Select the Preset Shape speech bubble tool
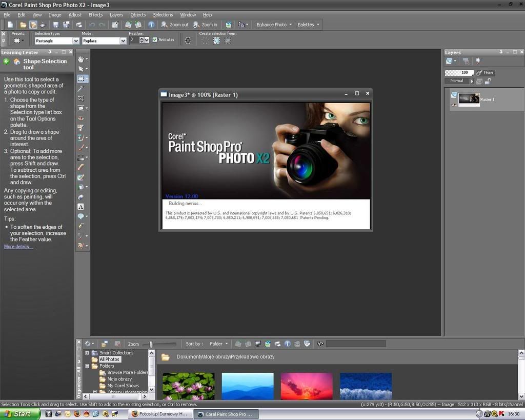This screenshot has width=525, height=420. pos(80,216)
